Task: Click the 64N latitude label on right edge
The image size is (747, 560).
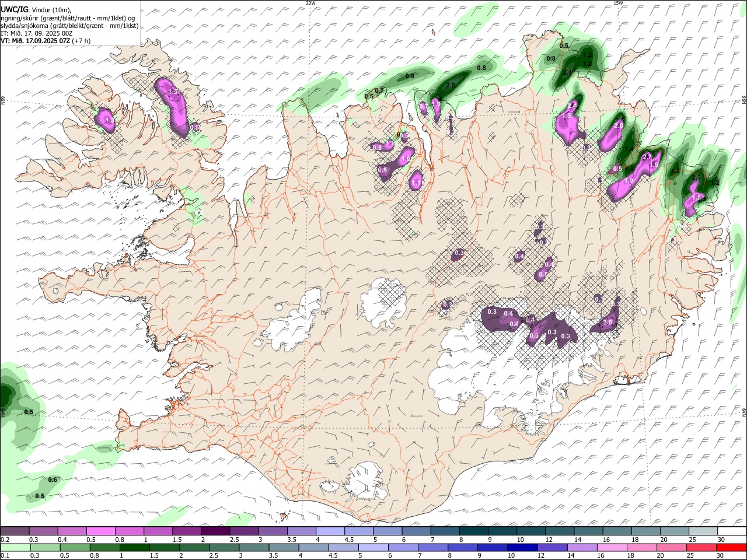Action: (x=744, y=412)
